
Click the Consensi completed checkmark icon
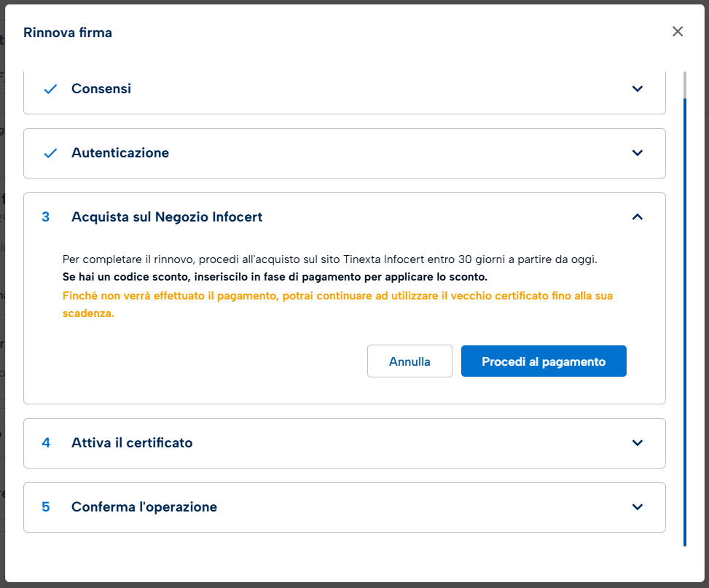pyautogui.click(x=50, y=89)
